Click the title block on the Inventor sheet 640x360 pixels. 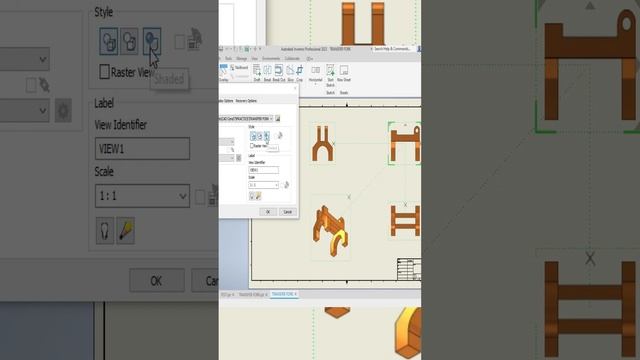[409, 269]
